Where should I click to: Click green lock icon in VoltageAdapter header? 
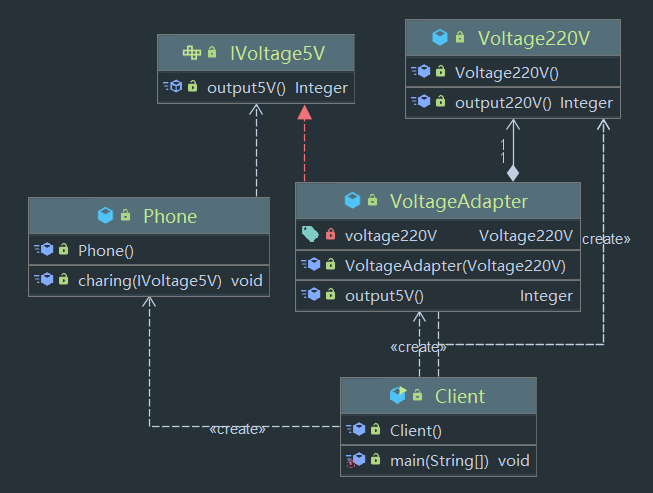point(372,200)
